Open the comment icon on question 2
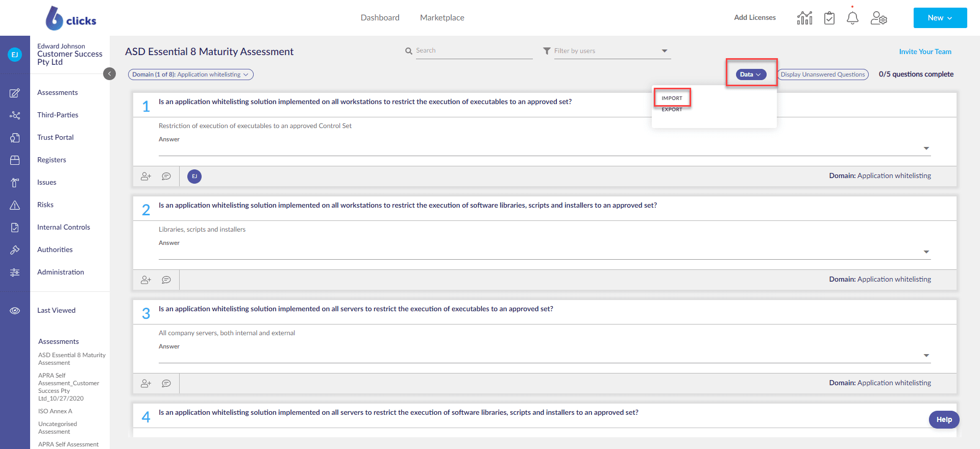Screen dimensions: 980x449 pyautogui.click(x=166, y=280)
